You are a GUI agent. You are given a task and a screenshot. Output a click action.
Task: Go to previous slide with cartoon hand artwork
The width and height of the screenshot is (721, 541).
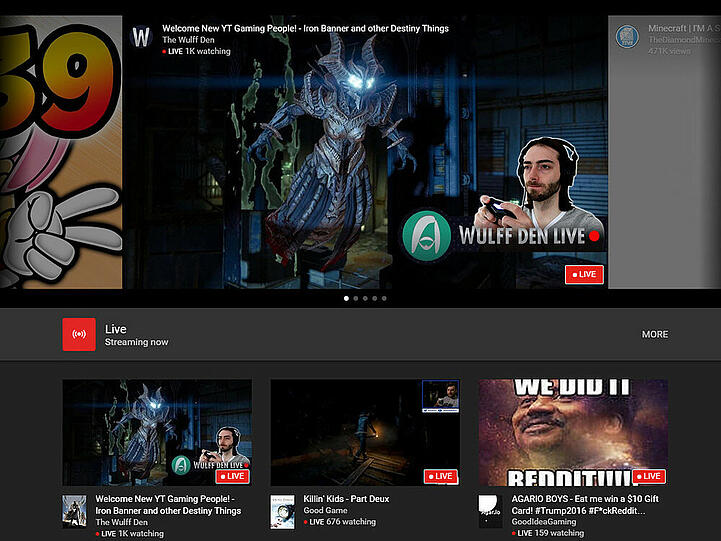click(61, 152)
